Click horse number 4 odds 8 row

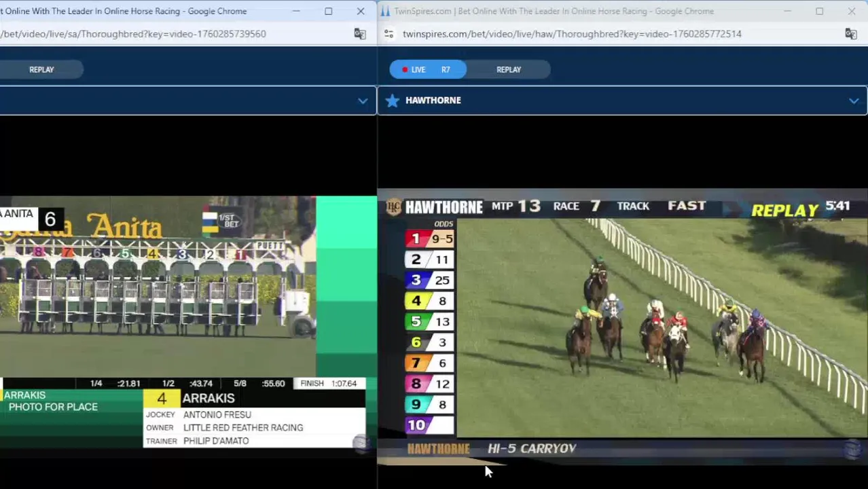pyautogui.click(x=429, y=301)
